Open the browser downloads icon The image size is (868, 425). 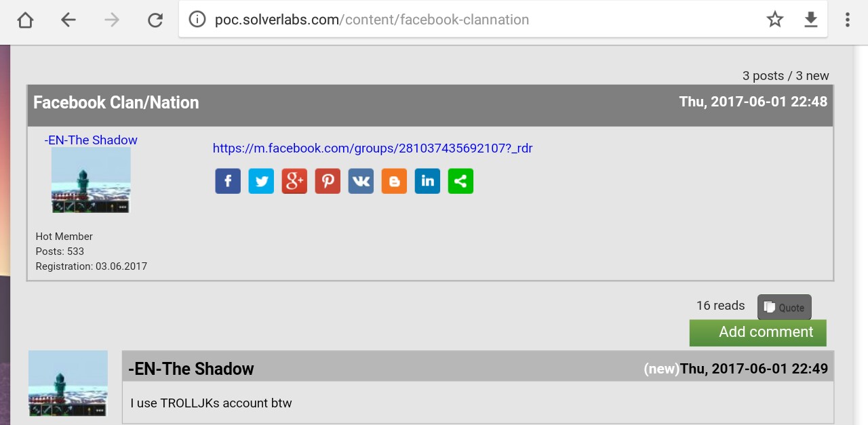(811, 20)
